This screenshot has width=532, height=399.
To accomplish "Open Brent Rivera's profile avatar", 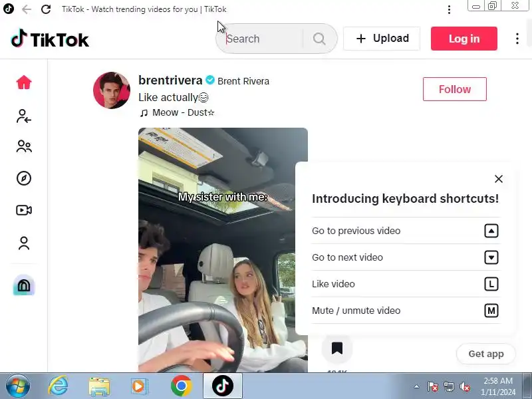I will point(112,90).
